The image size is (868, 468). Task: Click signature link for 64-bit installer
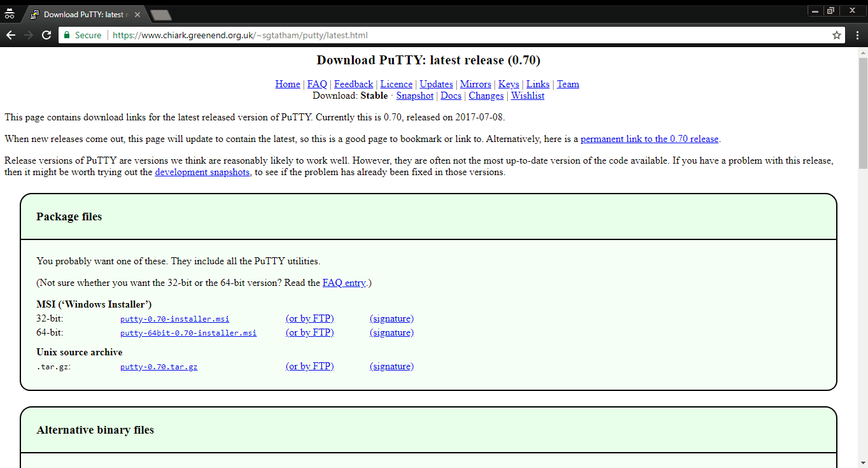391,332
